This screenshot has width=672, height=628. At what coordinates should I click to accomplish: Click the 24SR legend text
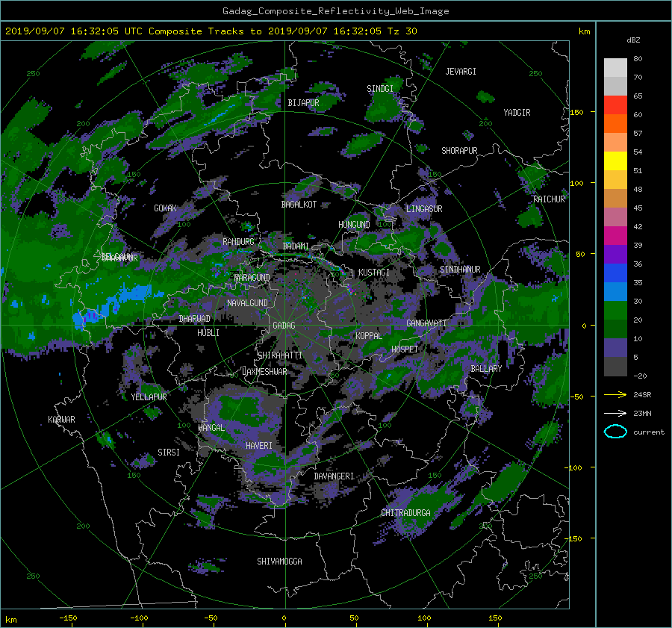[642, 395]
